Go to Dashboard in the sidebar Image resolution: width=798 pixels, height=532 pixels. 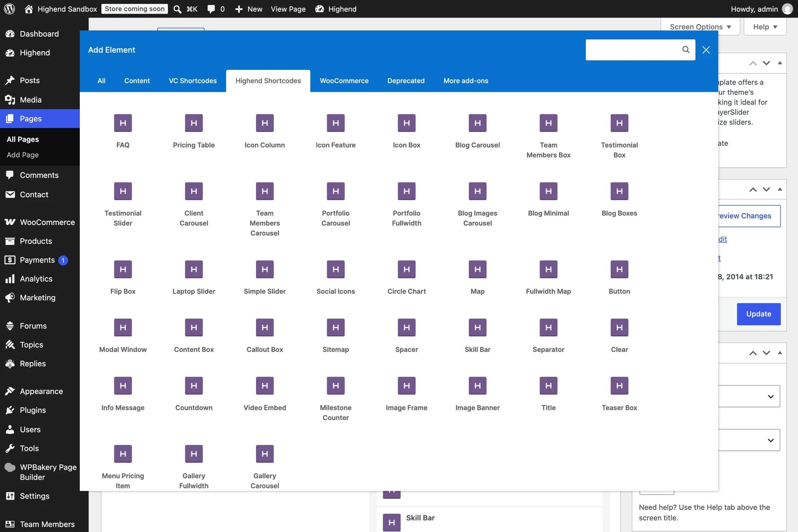40,34
